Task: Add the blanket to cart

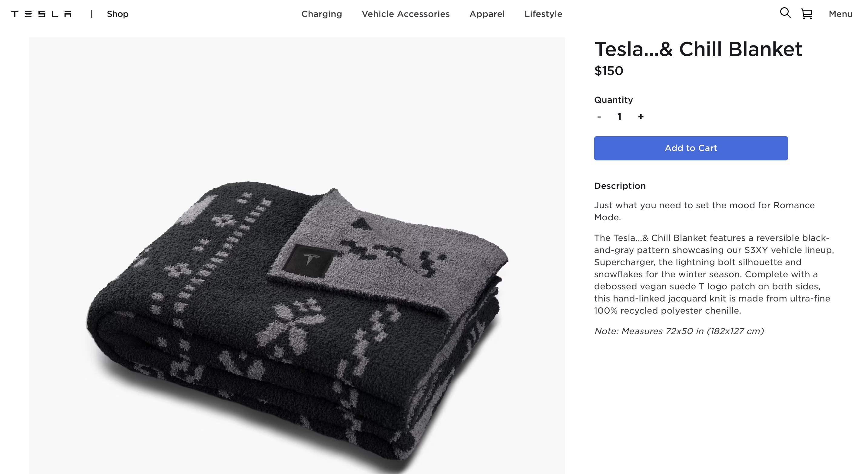Action: pos(691,148)
